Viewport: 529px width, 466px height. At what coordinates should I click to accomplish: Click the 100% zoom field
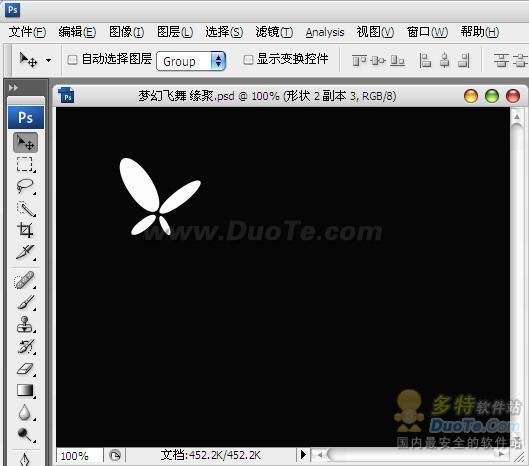79,456
